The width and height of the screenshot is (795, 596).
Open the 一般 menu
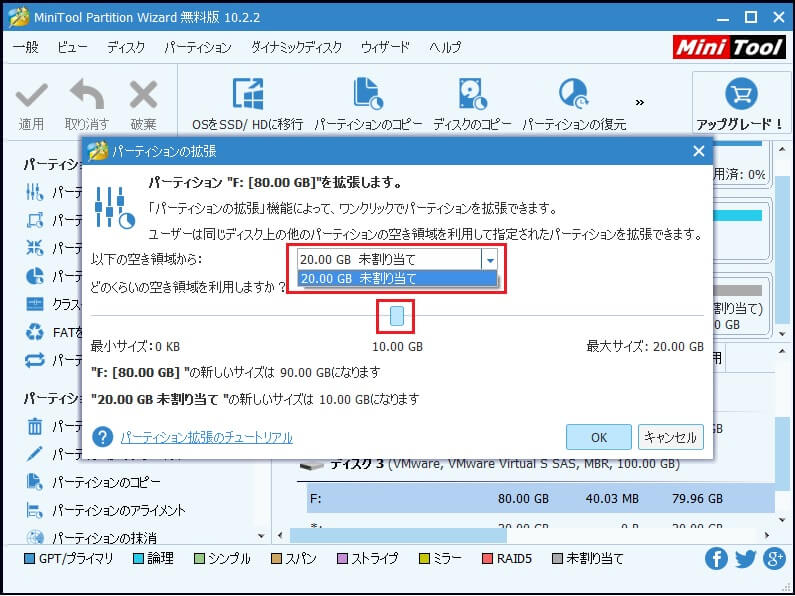(25, 47)
